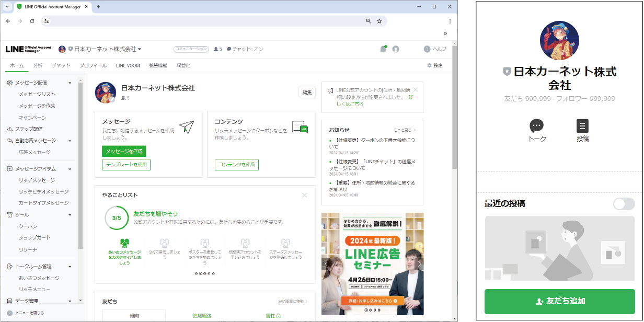Collapse the 自動応答メッセージ sidebar section
This screenshot has height=322, width=644.
(x=70, y=141)
